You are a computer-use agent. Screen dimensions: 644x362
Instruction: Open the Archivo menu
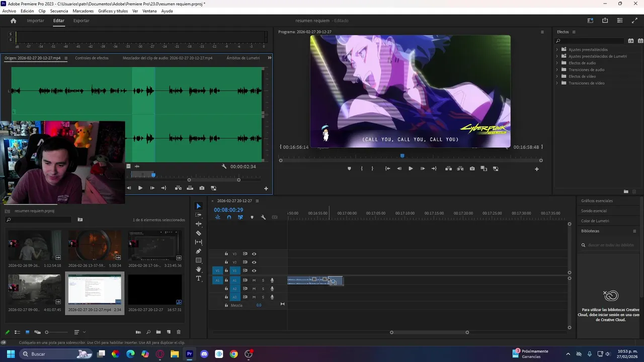pos(9,11)
